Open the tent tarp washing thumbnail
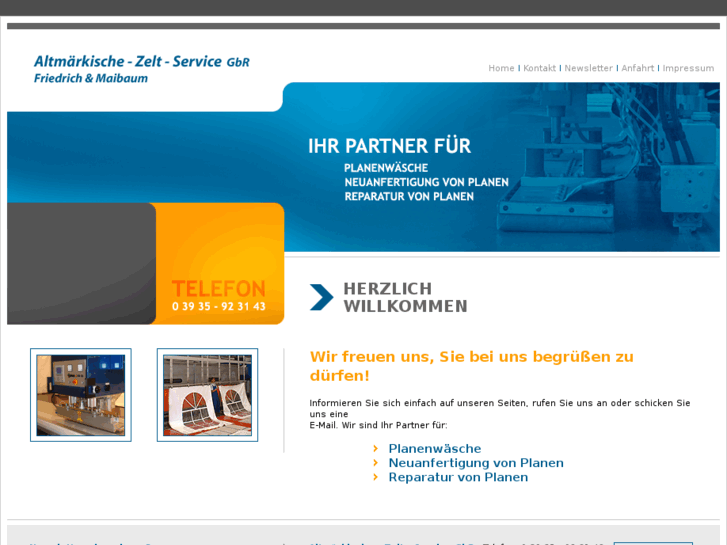 (x=207, y=395)
